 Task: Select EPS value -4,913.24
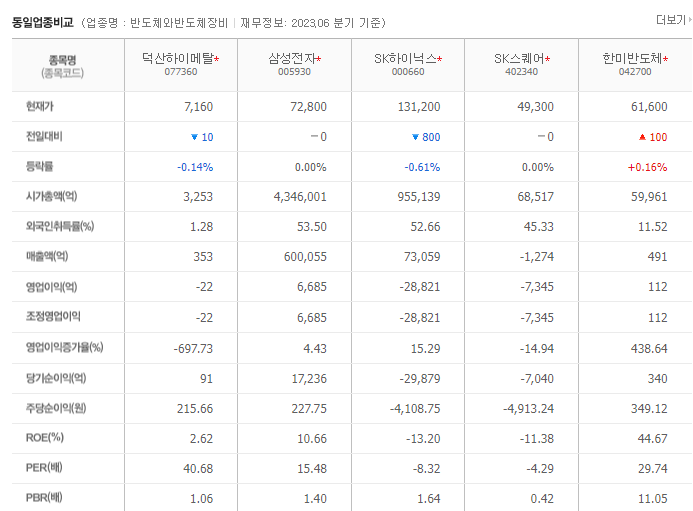528,409
